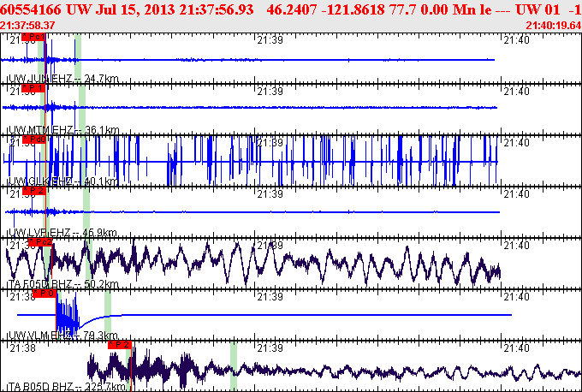The height and width of the screenshot is (392, 582).
Task: Click the TA B05D BHZ 225.7km station label
Action: click(x=67, y=386)
